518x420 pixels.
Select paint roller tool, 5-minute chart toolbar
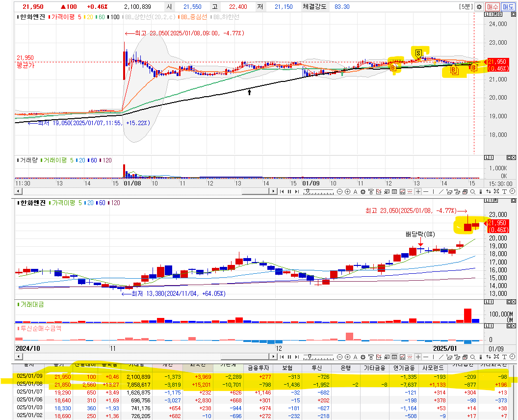[371, 192]
